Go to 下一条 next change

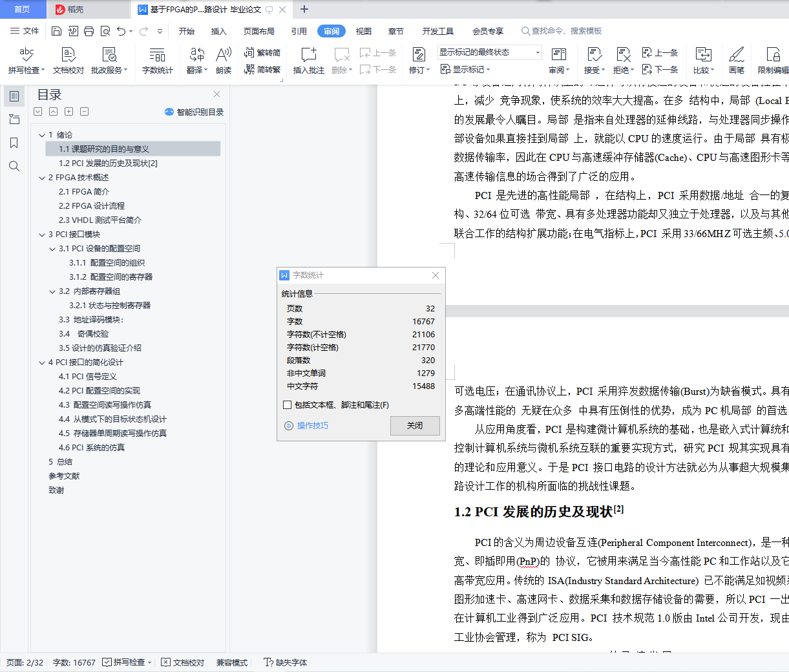click(x=660, y=69)
